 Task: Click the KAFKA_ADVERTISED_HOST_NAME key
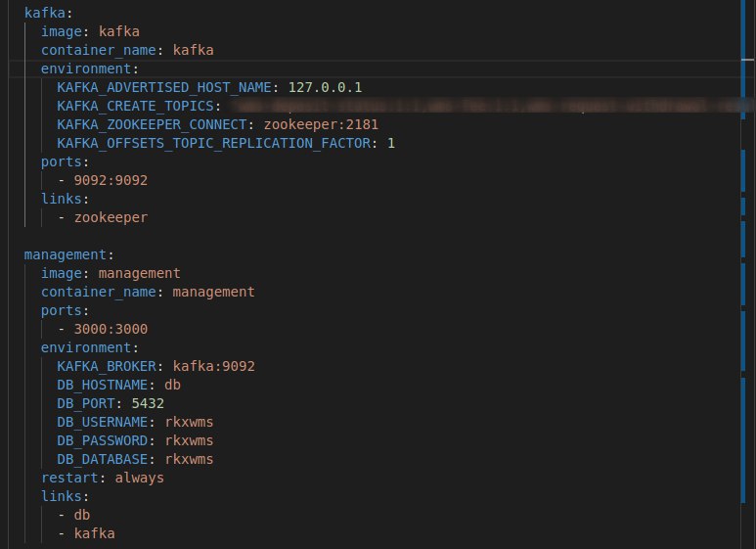[164, 87]
